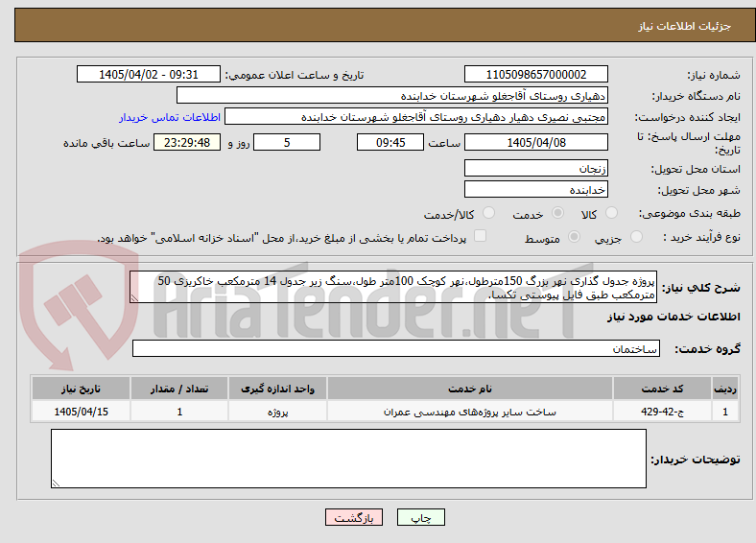This screenshot has height=543, width=756.
Task: Open اطلاعات تماس خریدار link
Action: pyautogui.click(x=170, y=117)
